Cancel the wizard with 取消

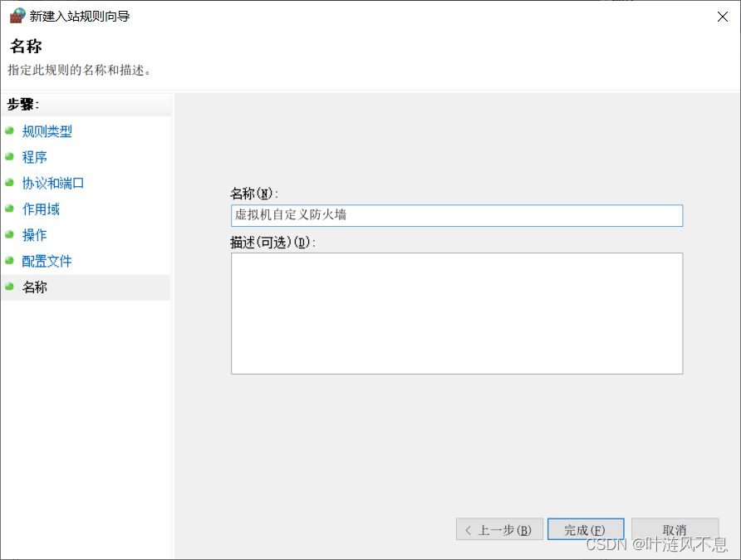tap(675, 529)
